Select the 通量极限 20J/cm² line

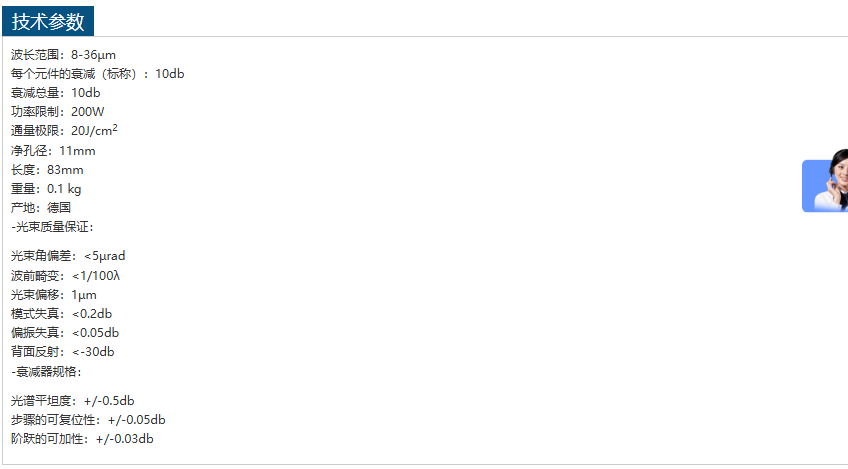64,131
